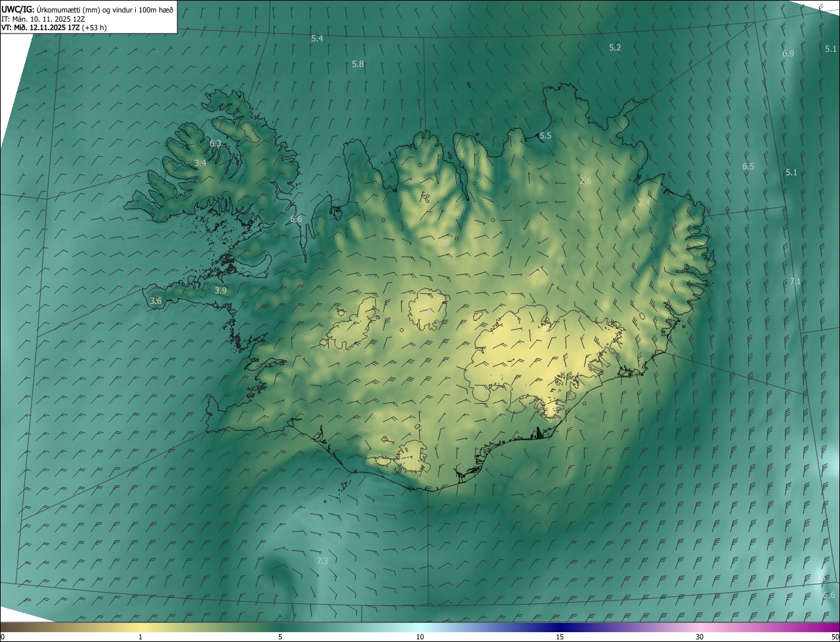The width and height of the screenshot is (840, 642).
Task: Click the 5.8 value label
Action: 358,64
